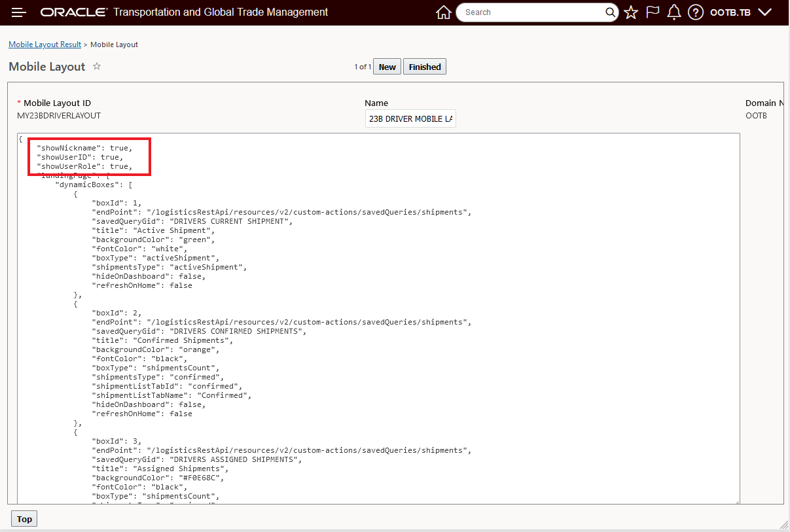
Task: Mark Mobile Layout page as favorite
Action: click(x=97, y=66)
